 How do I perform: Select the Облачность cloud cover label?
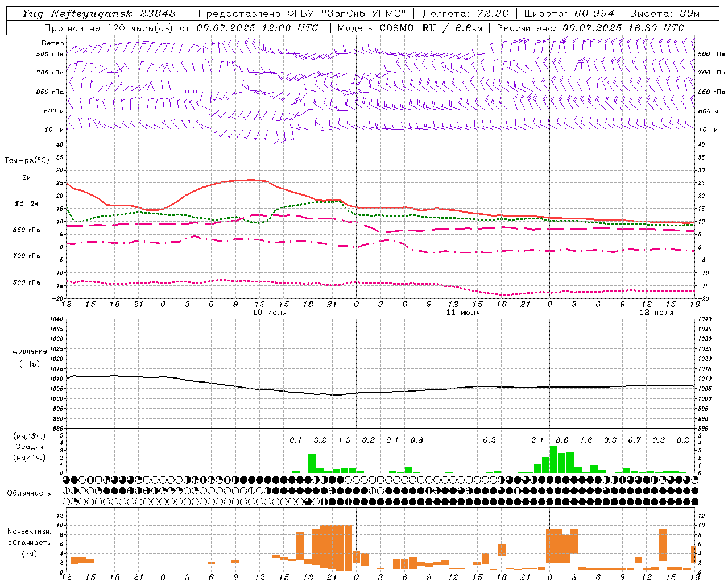point(29,493)
